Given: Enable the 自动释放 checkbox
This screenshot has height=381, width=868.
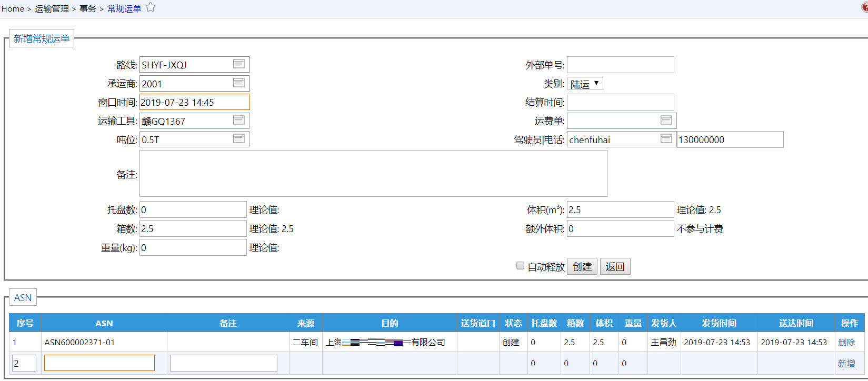Looking at the screenshot, I should point(520,266).
